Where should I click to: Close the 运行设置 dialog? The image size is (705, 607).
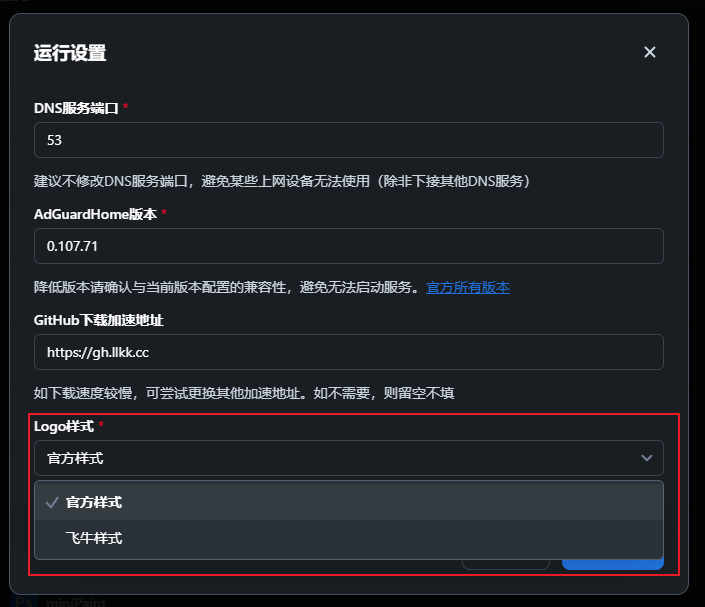[x=650, y=52]
